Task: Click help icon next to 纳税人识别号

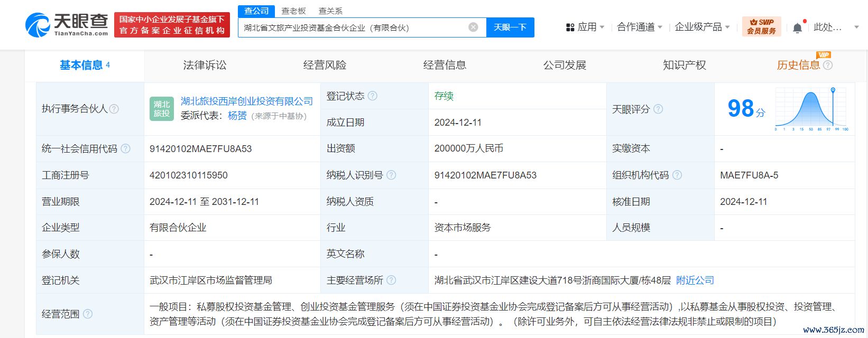Action: [x=391, y=175]
